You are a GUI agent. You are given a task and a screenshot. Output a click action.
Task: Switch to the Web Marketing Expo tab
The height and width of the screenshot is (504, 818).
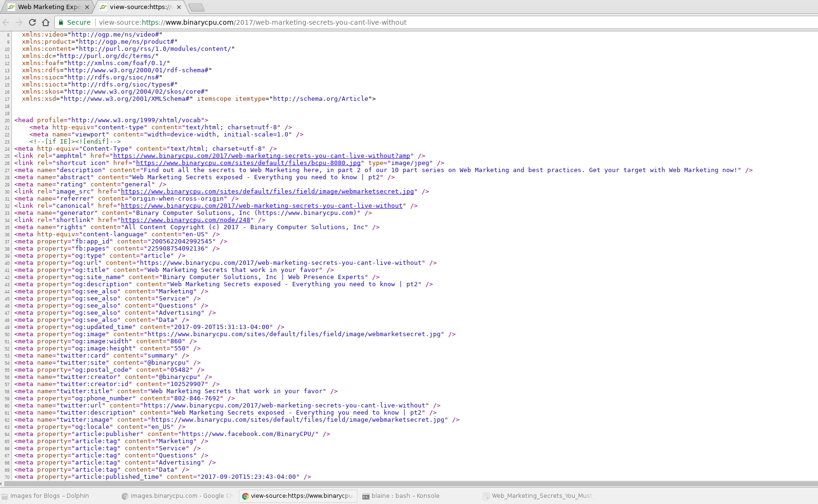(x=48, y=7)
